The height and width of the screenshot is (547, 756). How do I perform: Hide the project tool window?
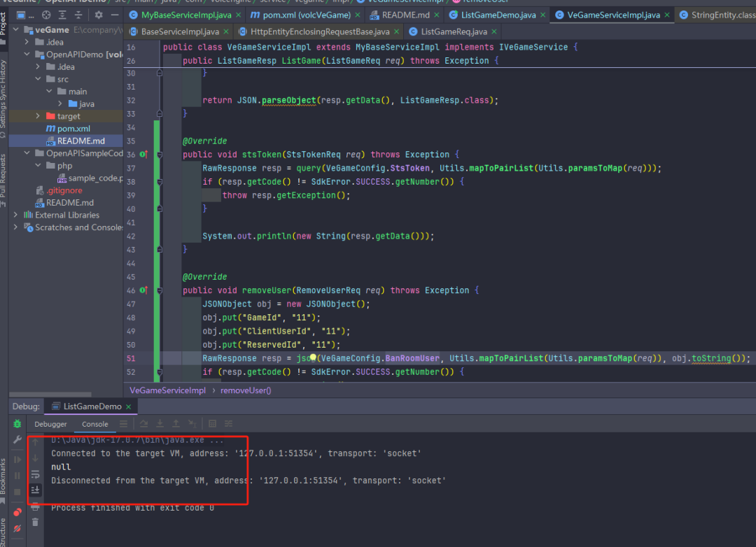tap(115, 15)
